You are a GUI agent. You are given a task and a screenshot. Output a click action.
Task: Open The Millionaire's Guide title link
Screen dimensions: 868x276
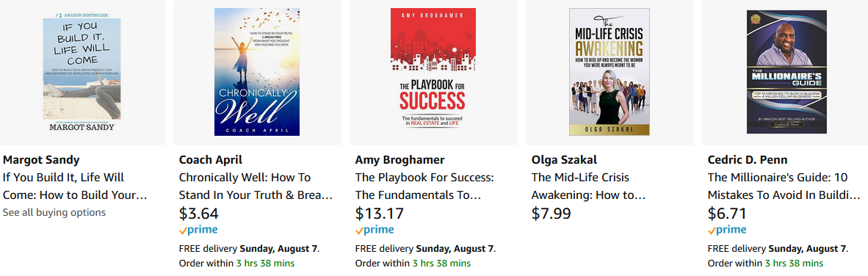[x=784, y=186]
